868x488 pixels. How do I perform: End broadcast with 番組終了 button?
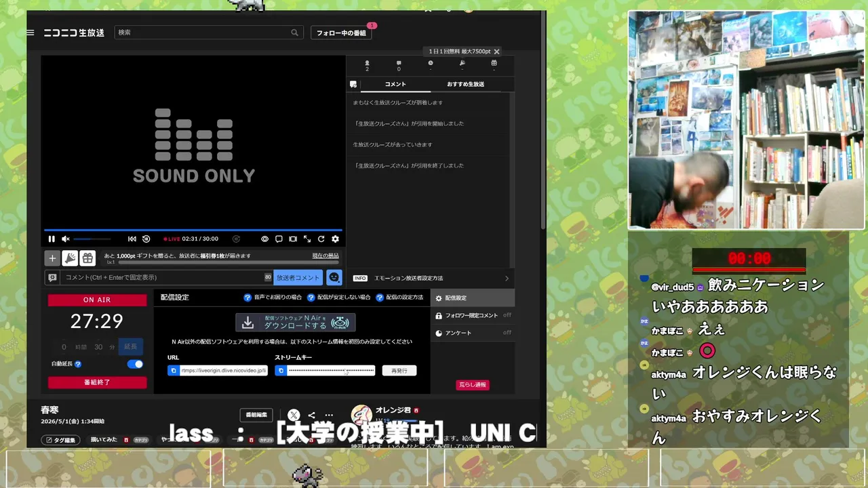pos(97,382)
